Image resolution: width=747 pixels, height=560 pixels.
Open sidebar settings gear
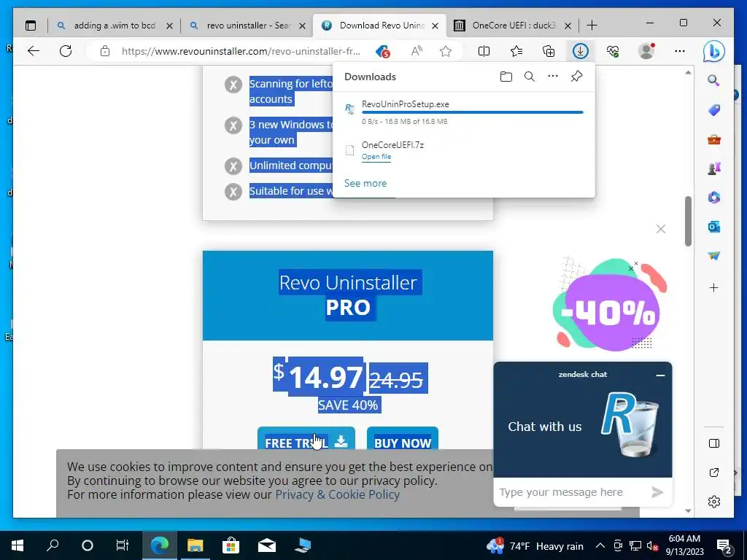coord(713,502)
